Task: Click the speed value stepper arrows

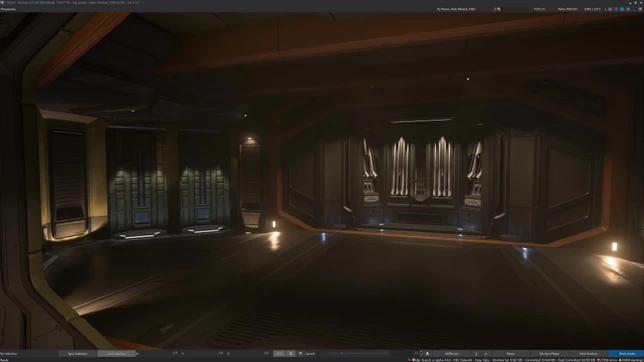Action: (421, 353)
